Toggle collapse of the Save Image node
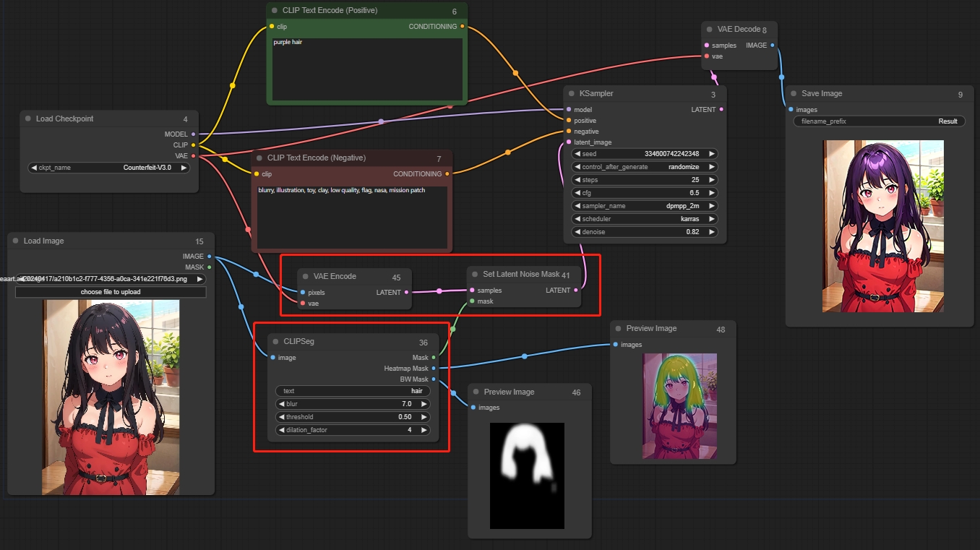Screen dimensions: 980x550 [794, 94]
